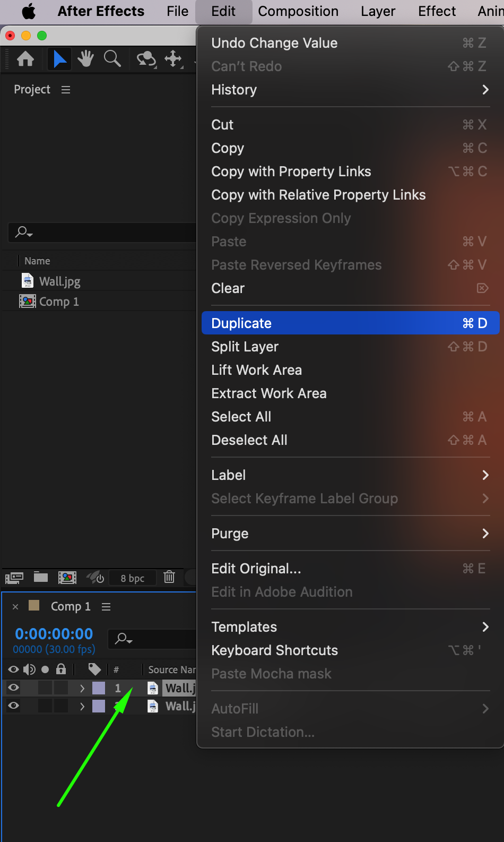504x842 pixels.
Task: Close the Comp 1 timeline tab
Action: pyautogui.click(x=15, y=607)
